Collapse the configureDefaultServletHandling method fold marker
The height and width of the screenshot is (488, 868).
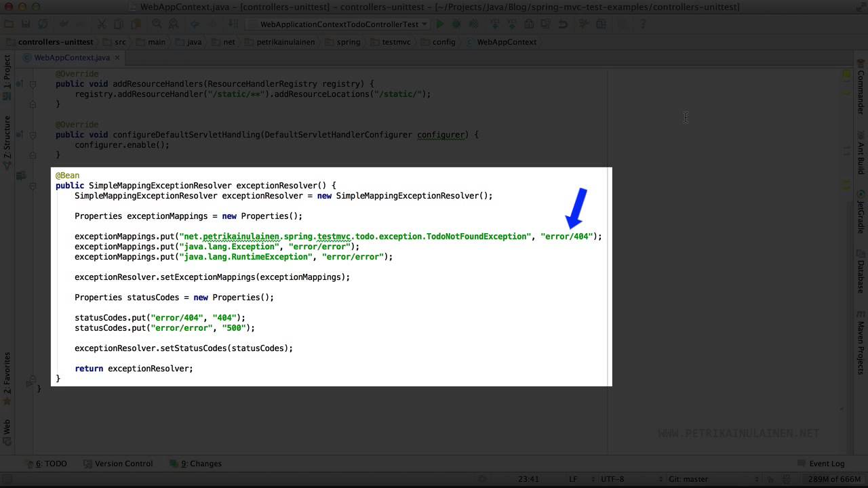32,135
